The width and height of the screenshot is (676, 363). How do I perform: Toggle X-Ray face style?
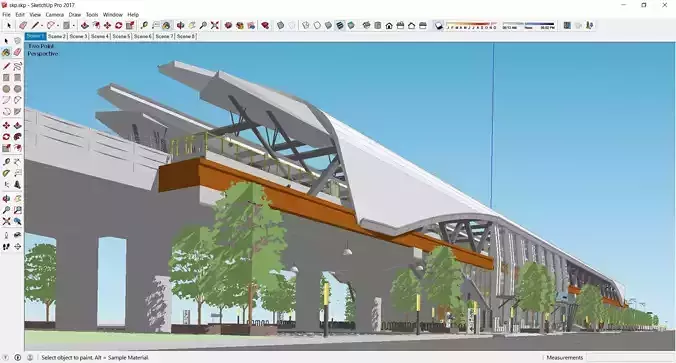[280, 25]
